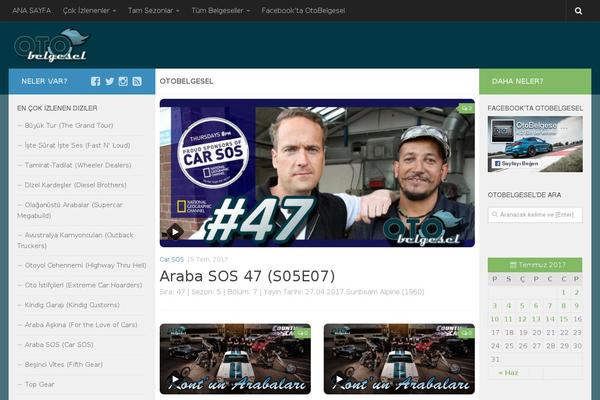
Task: Select calendar day 13
Action: click(536, 319)
